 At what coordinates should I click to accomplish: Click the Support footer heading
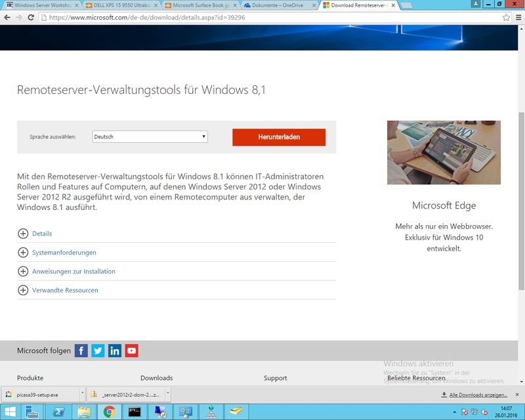click(275, 378)
